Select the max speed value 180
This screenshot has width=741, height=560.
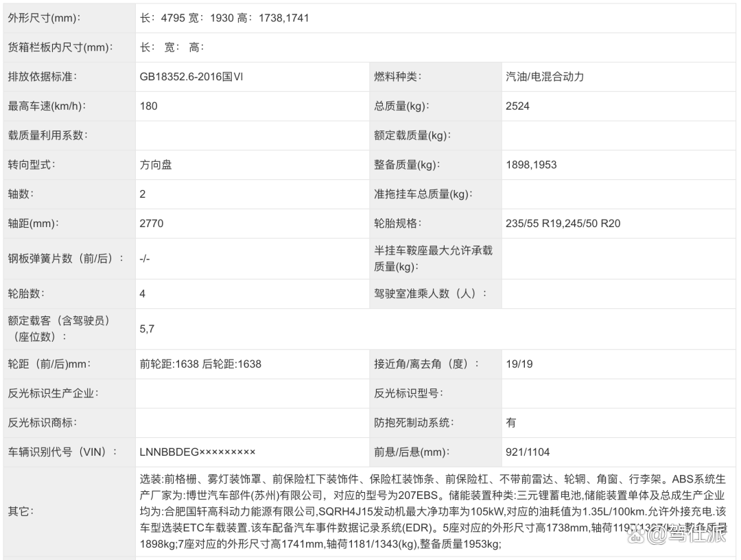148,106
